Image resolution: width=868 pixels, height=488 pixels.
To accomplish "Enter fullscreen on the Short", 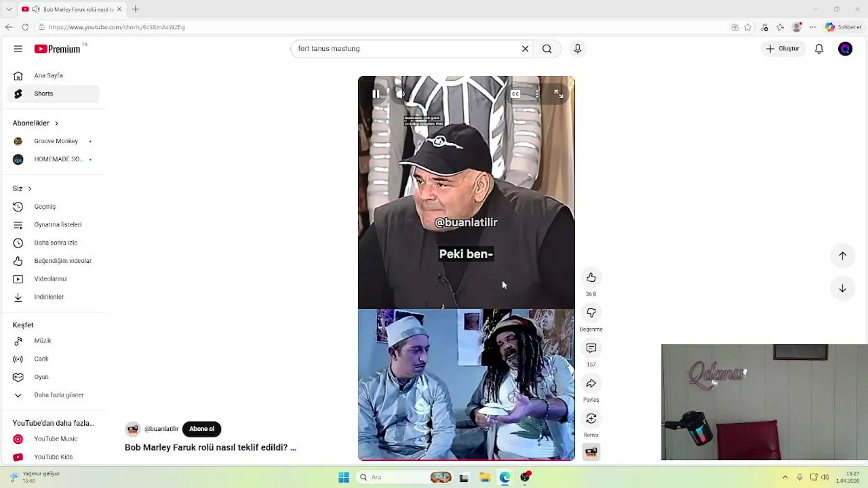I will coord(559,94).
